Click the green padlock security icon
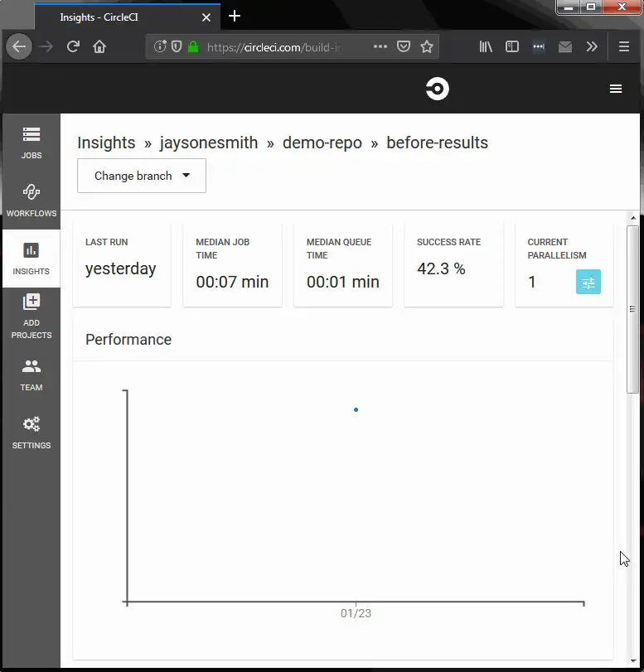Viewport: 644px width, 672px height. click(x=193, y=46)
